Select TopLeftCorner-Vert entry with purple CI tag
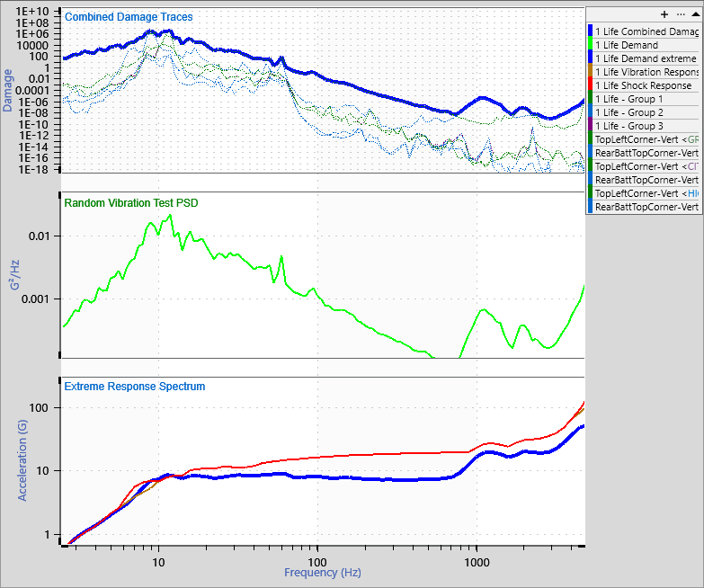This screenshot has height=588, width=704. tap(646, 166)
